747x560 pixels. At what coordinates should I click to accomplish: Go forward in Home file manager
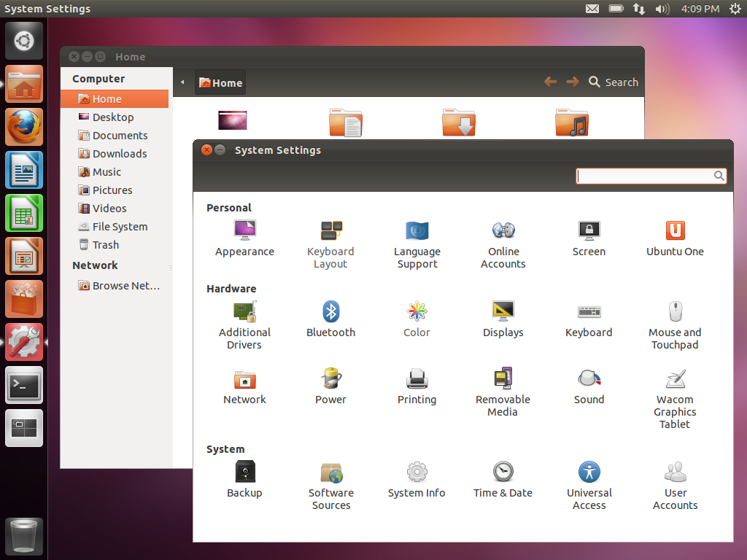click(573, 82)
